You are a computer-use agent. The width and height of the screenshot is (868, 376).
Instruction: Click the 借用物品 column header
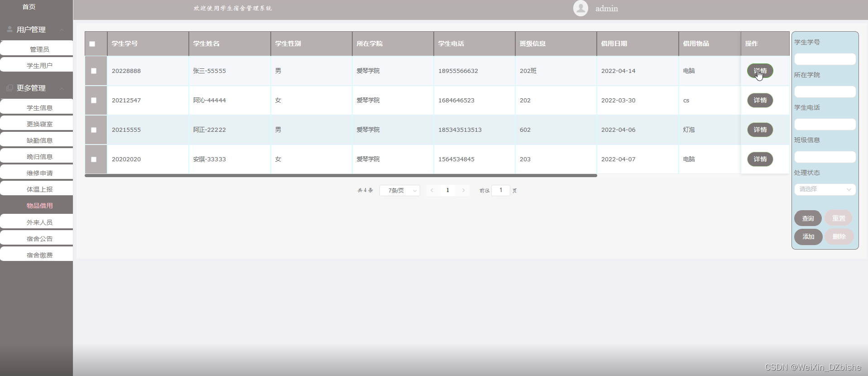point(710,43)
